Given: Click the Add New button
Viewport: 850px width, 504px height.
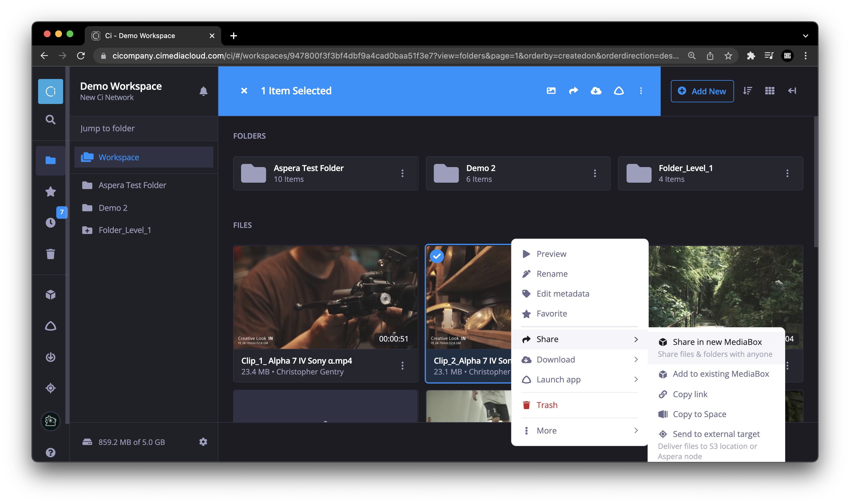Looking at the screenshot, I should pos(702,91).
